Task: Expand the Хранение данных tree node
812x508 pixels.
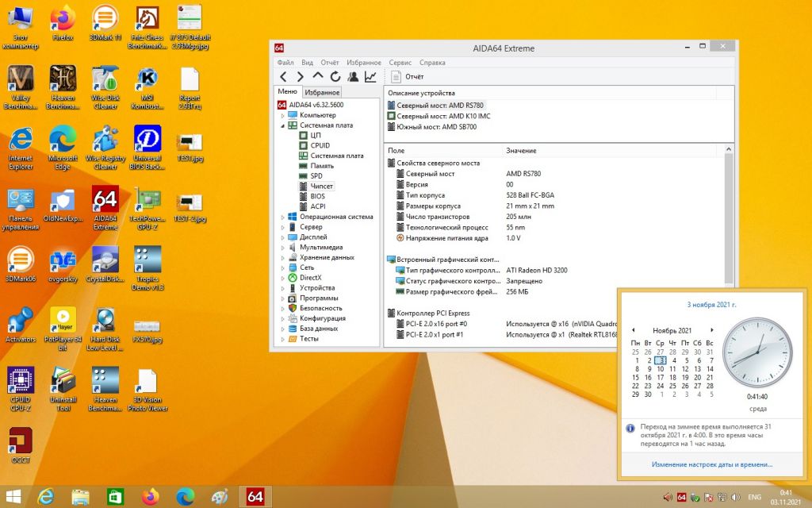Action: (x=283, y=258)
